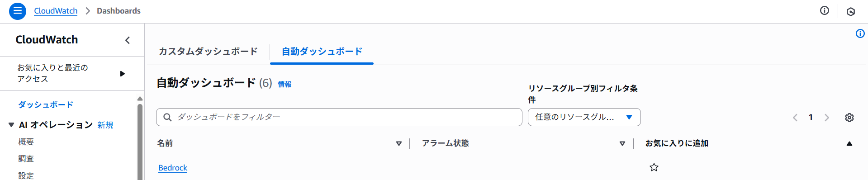Go to next page arrow
Viewport: 868px width, 180px height.
827,118
